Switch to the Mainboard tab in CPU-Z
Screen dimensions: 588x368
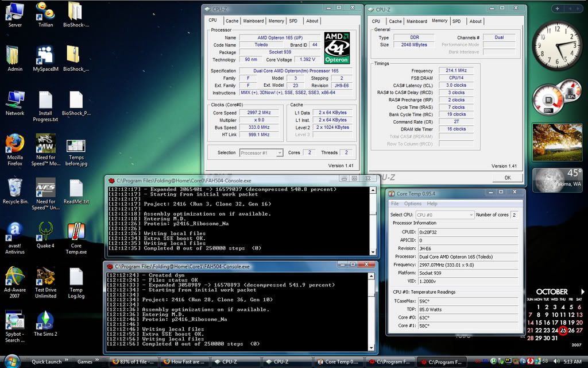click(253, 21)
